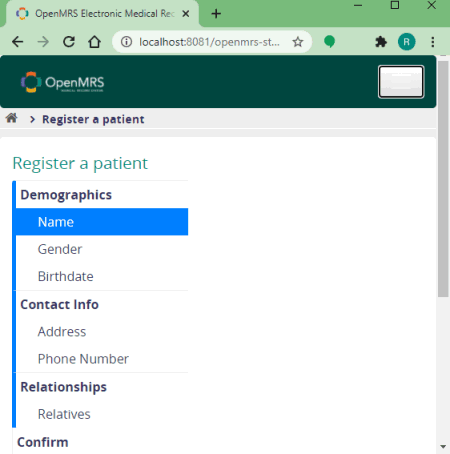Open the profile avatar labeled R
450x454 pixels.
click(x=406, y=42)
